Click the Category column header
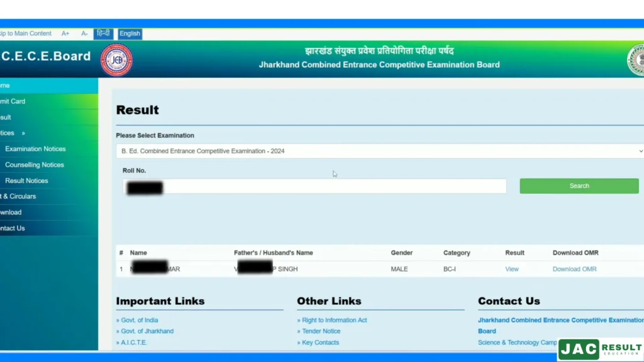 pyautogui.click(x=457, y=253)
